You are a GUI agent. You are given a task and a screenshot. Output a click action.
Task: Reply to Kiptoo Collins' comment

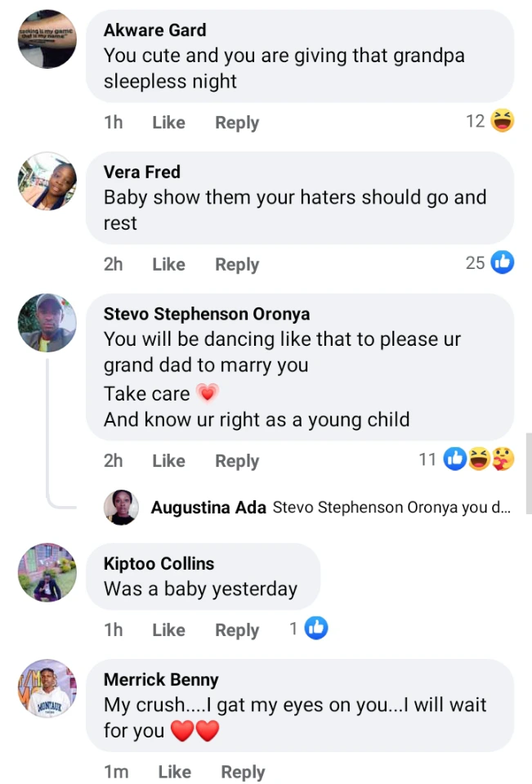[x=237, y=630]
